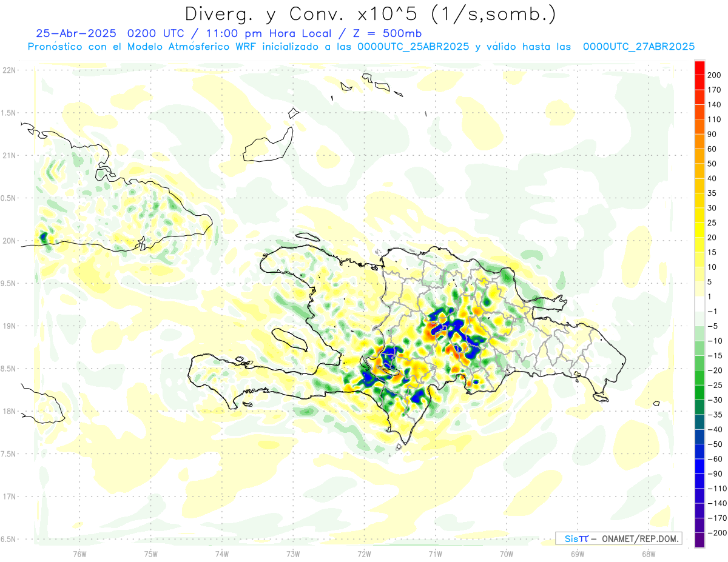
Task: Click the 18N latitude axis label
Action: 8,411
